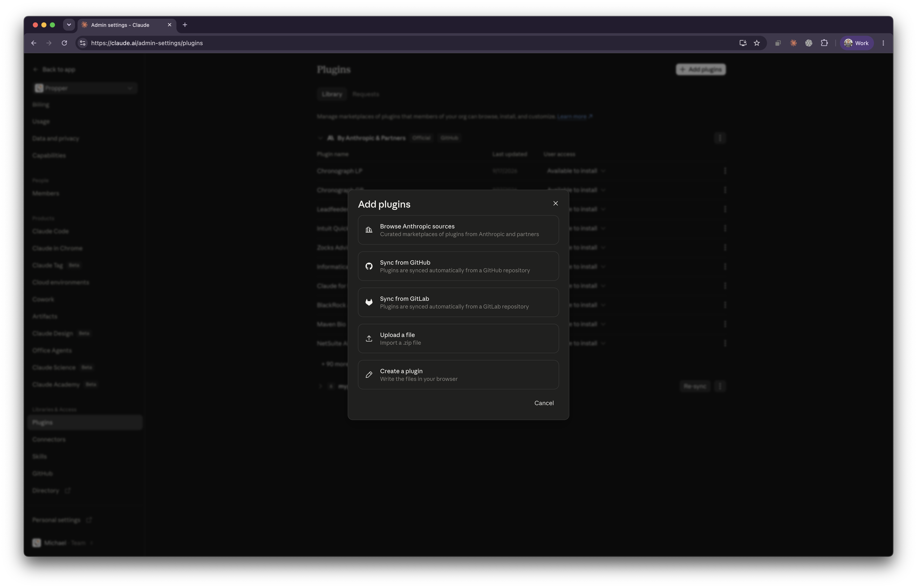Go forward in browser history
Screen dimensions: 917x588
[x=49, y=43]
